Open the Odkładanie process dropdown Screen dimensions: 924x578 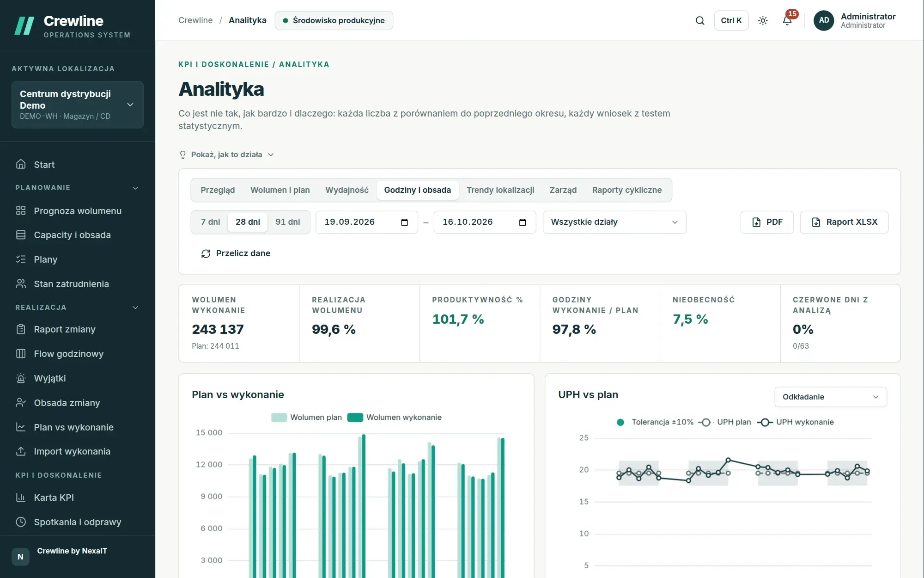point(830,397)
